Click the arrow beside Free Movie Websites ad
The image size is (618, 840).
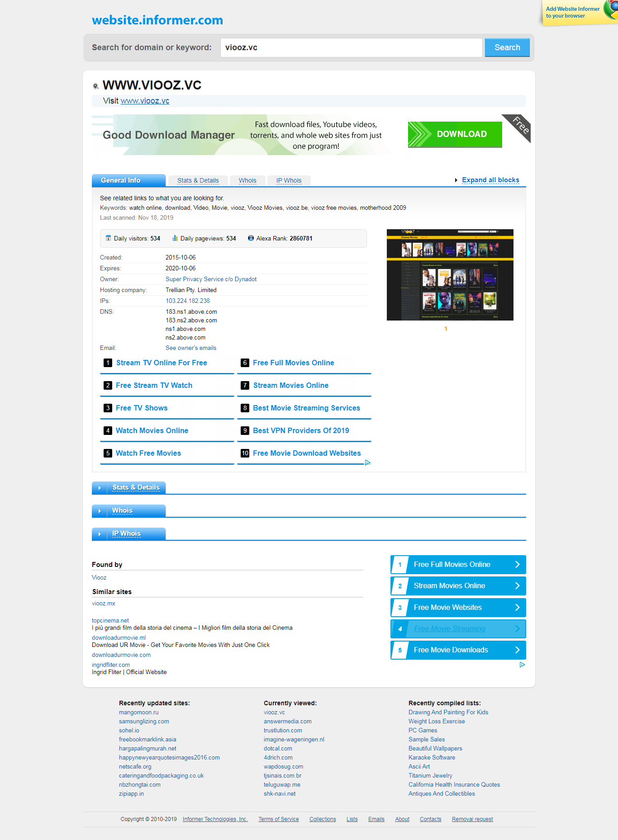[x=518, y=607]
